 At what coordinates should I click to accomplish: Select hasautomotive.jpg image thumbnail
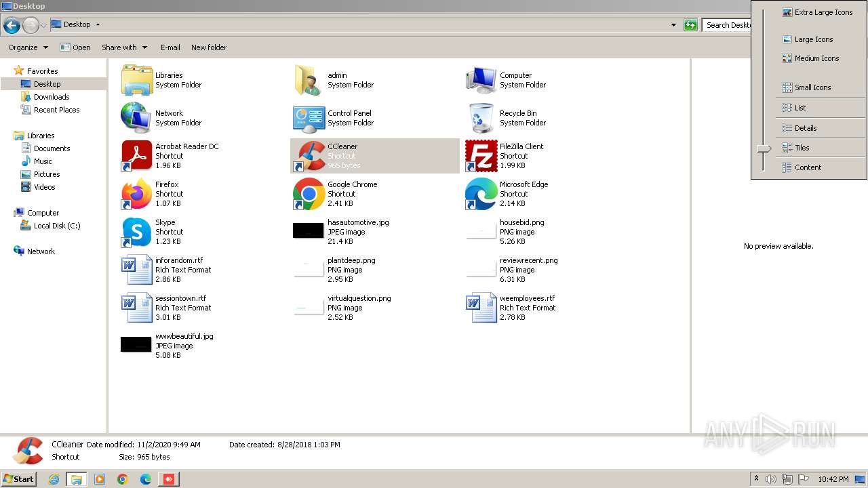pyautogui.click(x=309, y=230)
